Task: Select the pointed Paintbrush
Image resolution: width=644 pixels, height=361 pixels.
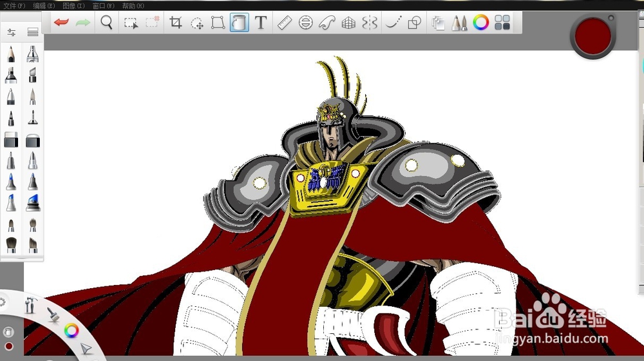Action: 32,97
